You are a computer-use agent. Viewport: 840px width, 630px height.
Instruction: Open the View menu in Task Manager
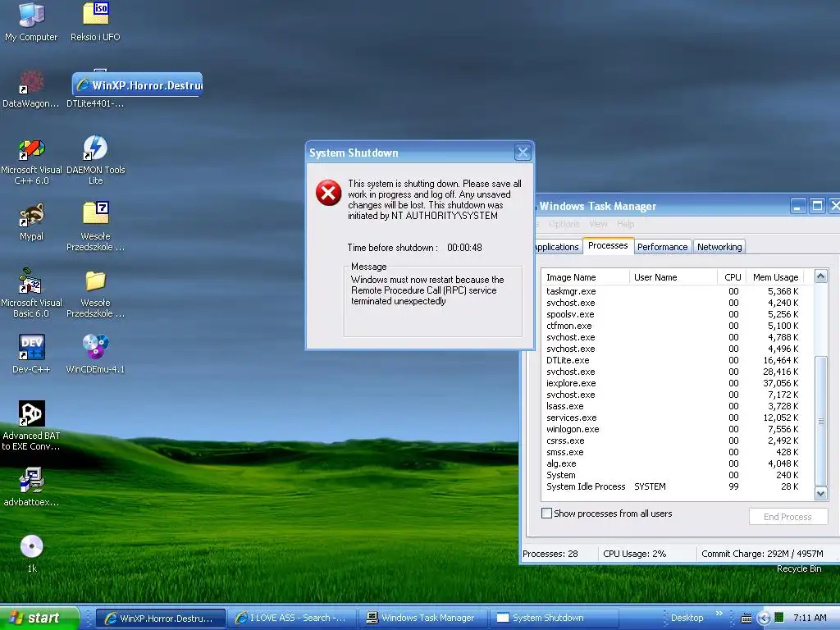(598, 224)
